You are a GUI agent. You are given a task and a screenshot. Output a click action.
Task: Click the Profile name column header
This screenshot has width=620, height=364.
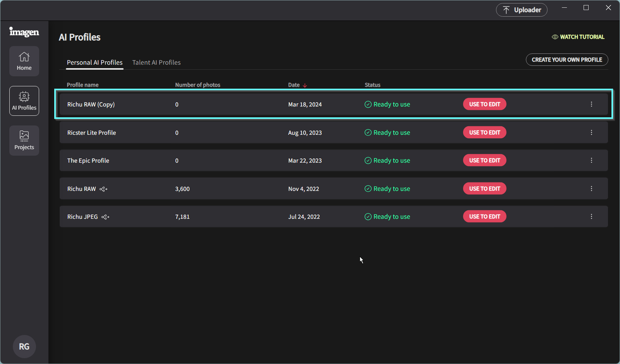[83, 85]
